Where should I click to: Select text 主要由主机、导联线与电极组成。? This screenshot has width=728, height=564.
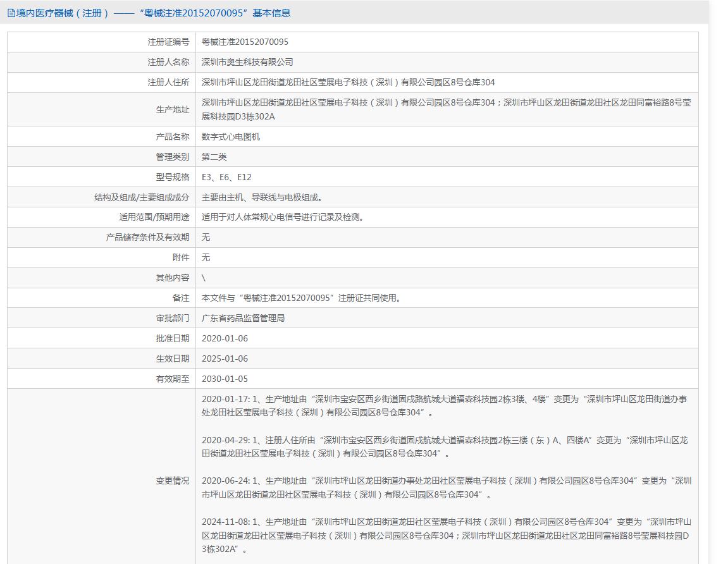click(262, 198)
